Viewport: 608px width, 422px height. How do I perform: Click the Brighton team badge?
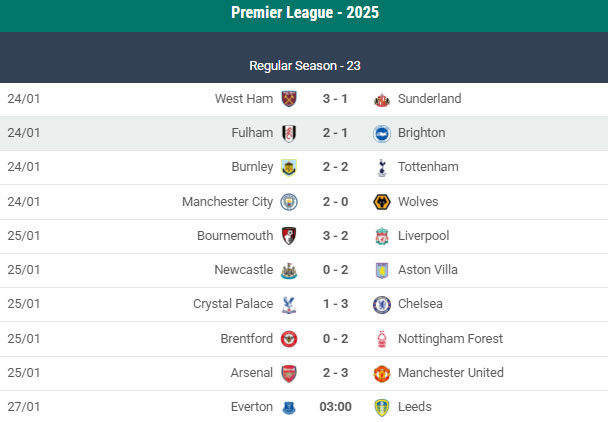coord(381,133)
